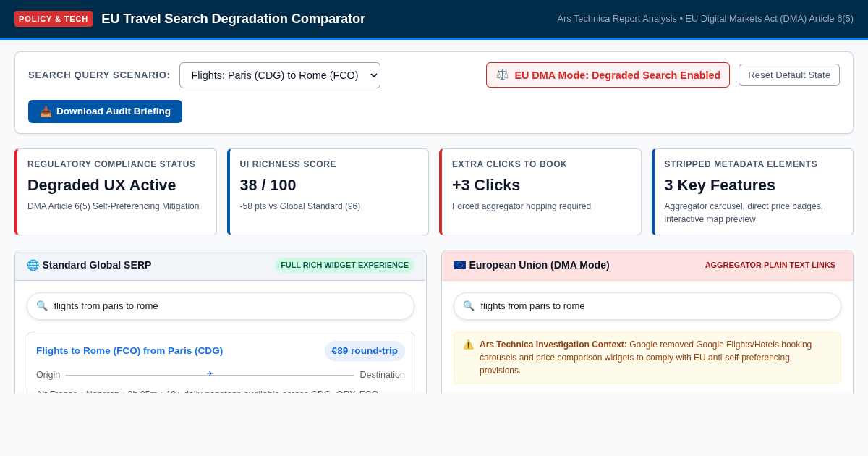
Task: Click the download icon in Audit Briefing button
Action: coord(46,111)
